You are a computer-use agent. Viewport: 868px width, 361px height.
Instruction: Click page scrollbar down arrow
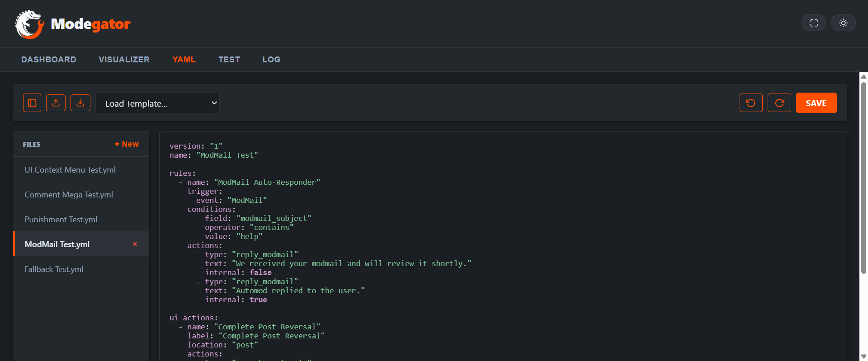point(863,356)
